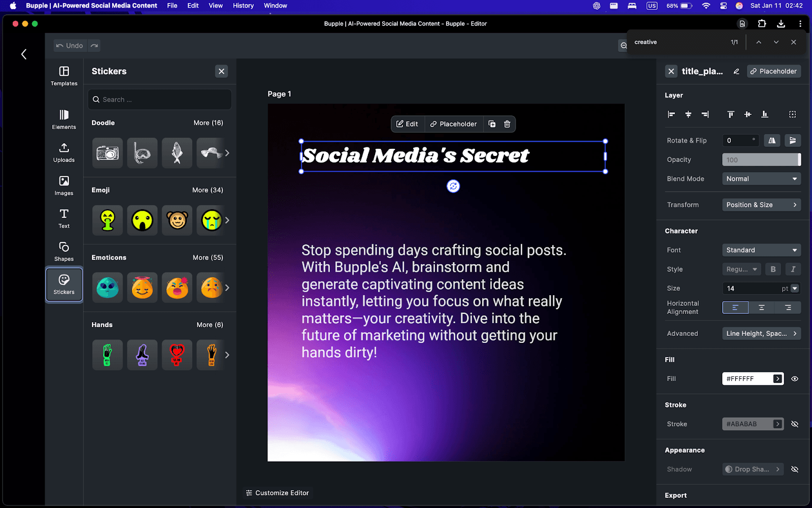View More (16) Doodle stickers
Viewport: 812px width, 508px height.
[208, 123]
